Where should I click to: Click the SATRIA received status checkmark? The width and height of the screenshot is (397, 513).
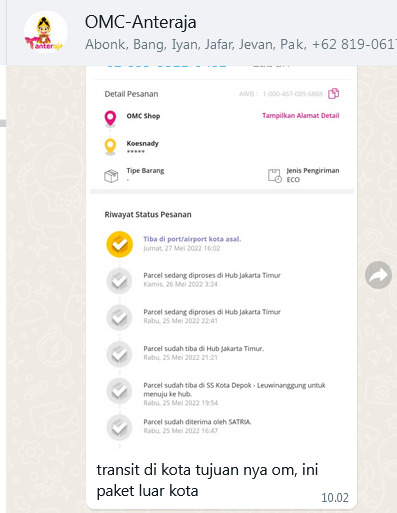tap(119, 427)
